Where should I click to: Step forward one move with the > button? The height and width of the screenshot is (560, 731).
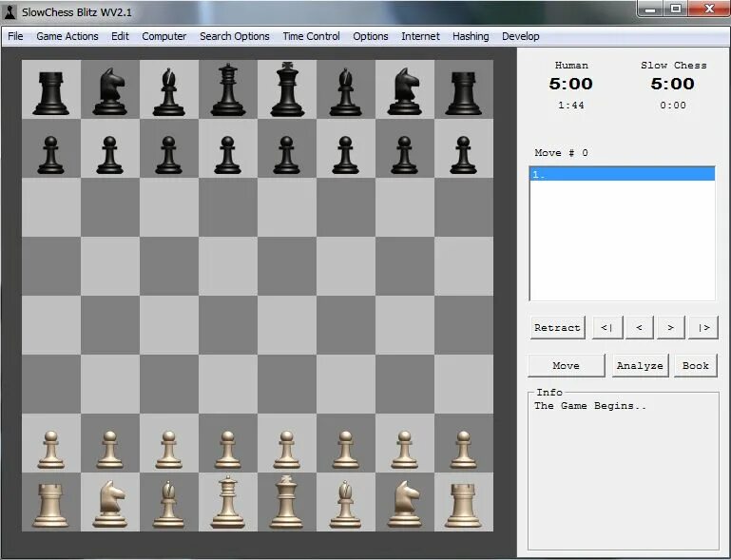tap(670, 328)
